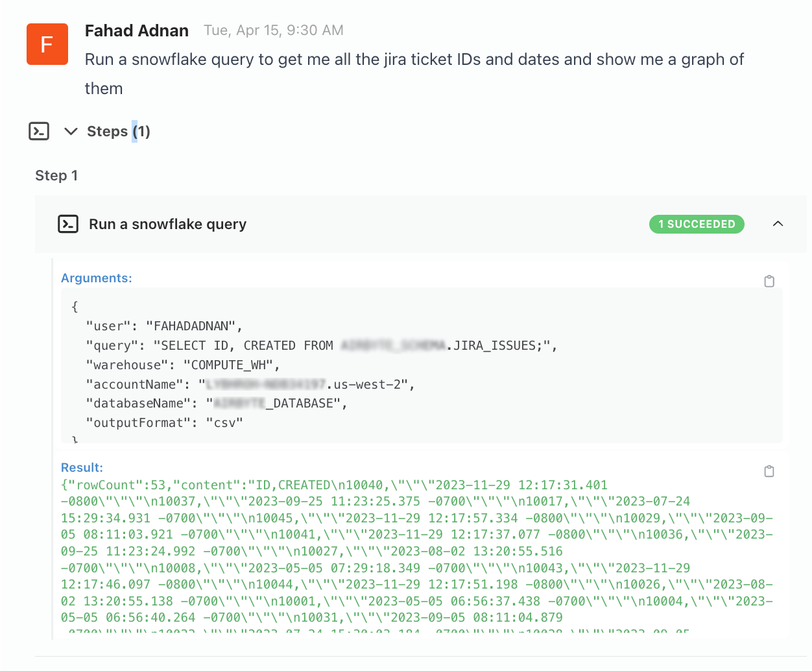Click the Run a snowflake query title

[167, 224]
